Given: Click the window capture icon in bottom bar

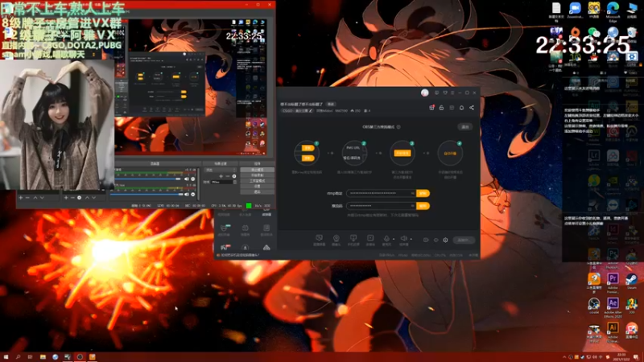Looking at the screenshot, I should [370, 239].
